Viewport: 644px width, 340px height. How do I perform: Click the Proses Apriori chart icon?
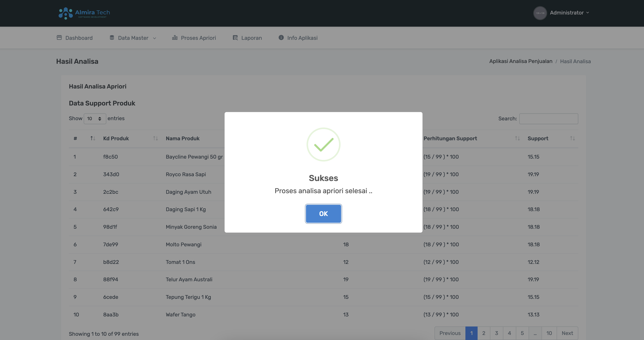(x=175, y=37)
